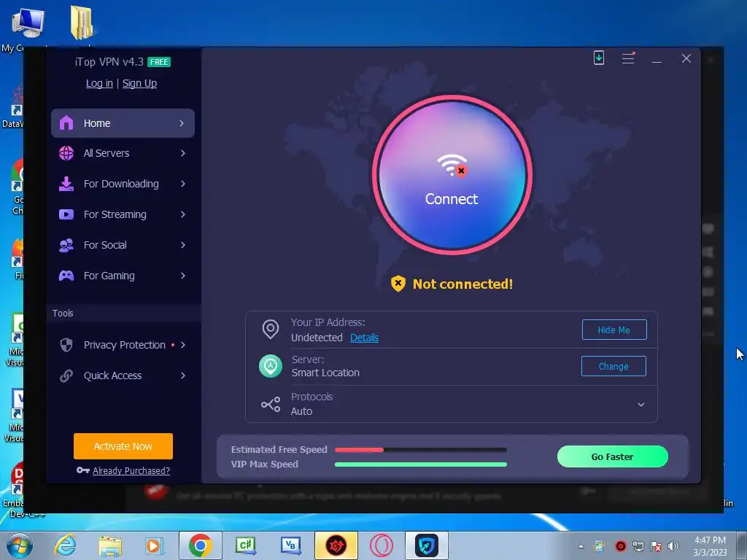
Task: Click the Estimated Free Speed red bar
Action: (x=359, y=449)
